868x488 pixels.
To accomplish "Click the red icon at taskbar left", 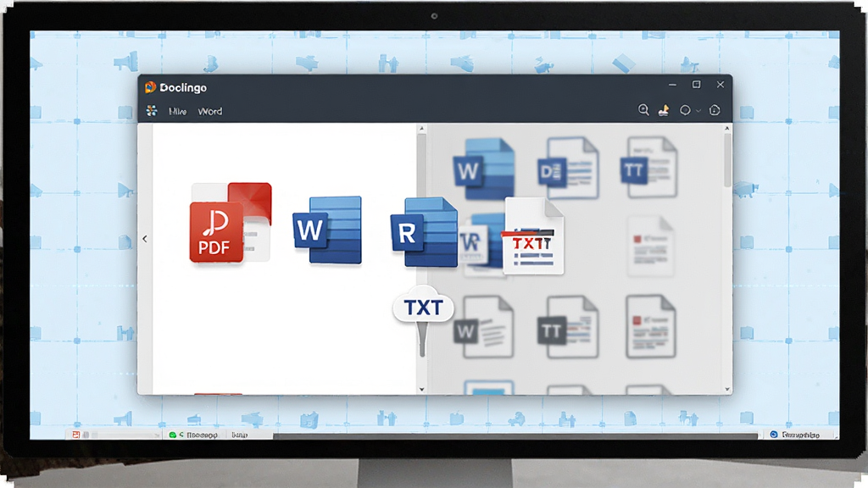I will point(76,435).
